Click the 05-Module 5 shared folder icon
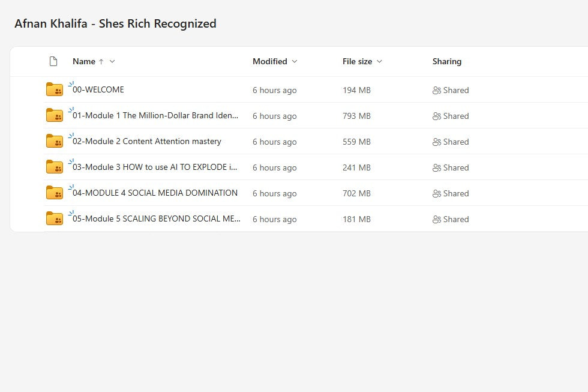588x392 pixels. 55,219
